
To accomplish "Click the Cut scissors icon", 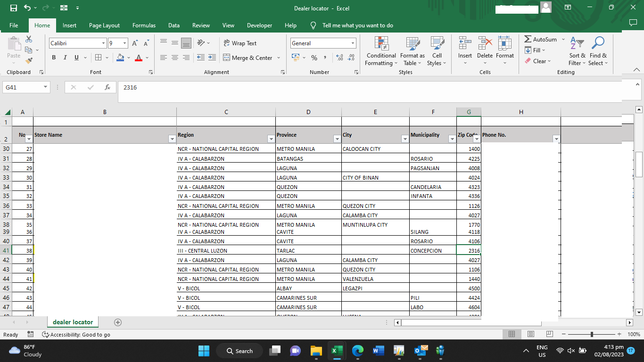I will pyautogui.click(x=29, y=40).
